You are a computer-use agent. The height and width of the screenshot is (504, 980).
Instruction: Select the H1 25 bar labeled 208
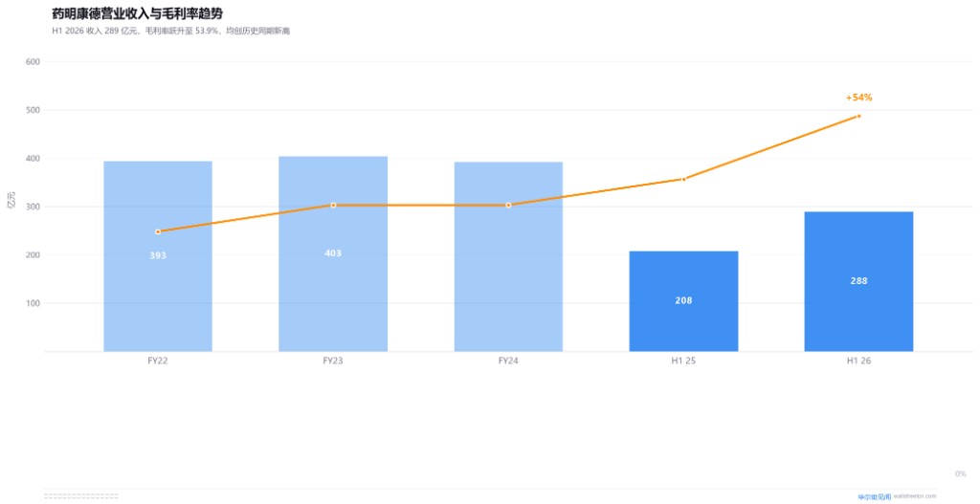(683, 301)
